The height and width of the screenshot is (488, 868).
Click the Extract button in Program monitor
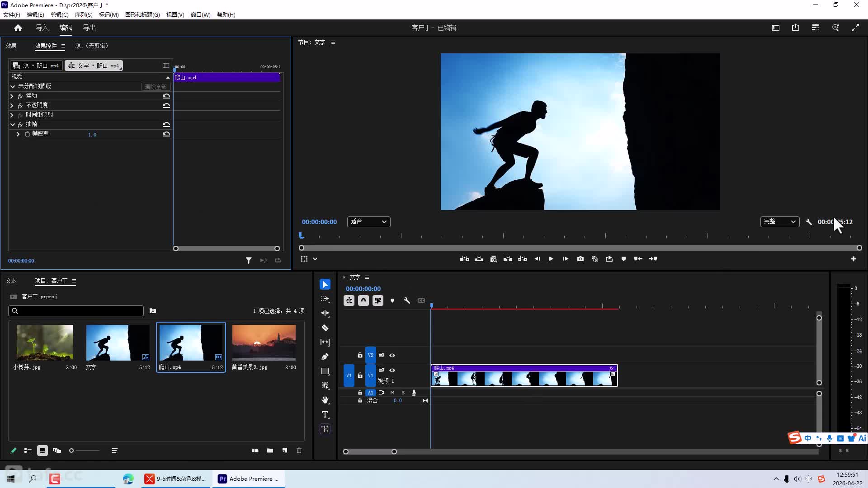point(523,259)
